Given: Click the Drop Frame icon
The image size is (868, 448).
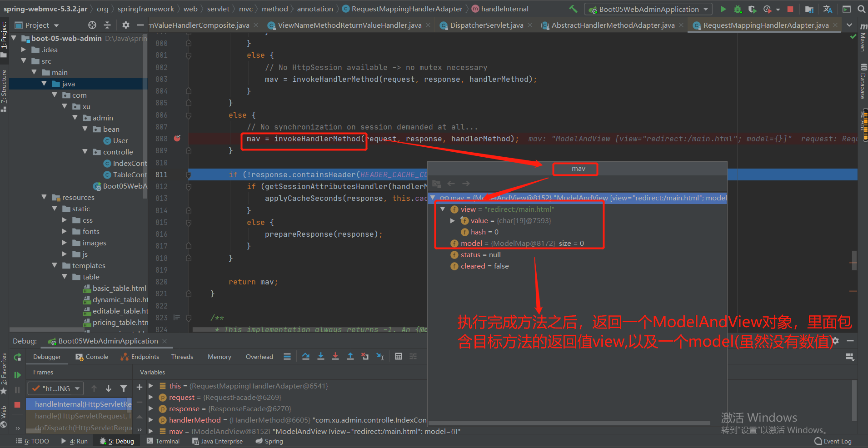Looking at the screenshot, I should (365, 357).
